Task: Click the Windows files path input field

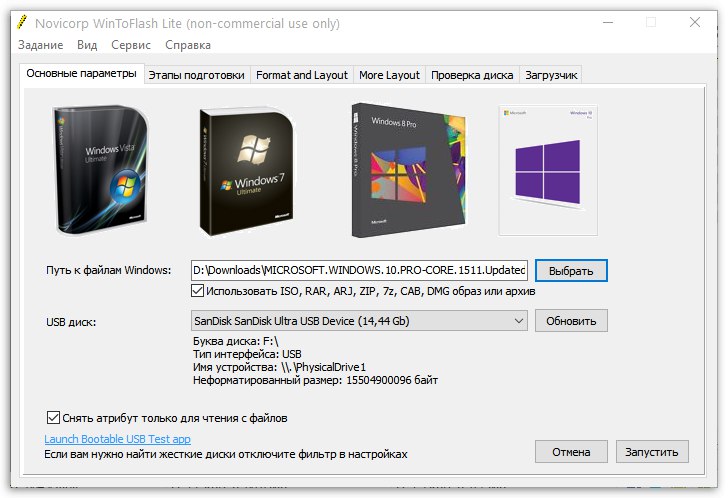Action: tap(359, 270)
